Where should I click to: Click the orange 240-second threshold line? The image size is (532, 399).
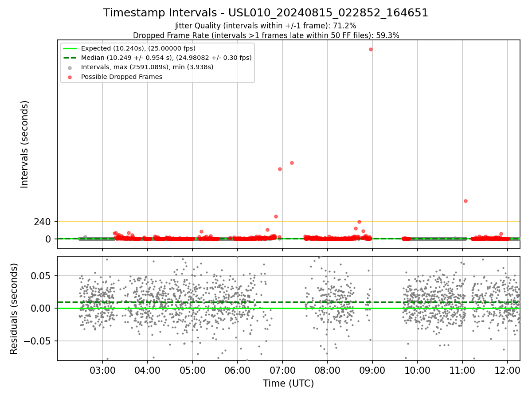[x=289, y=222]
